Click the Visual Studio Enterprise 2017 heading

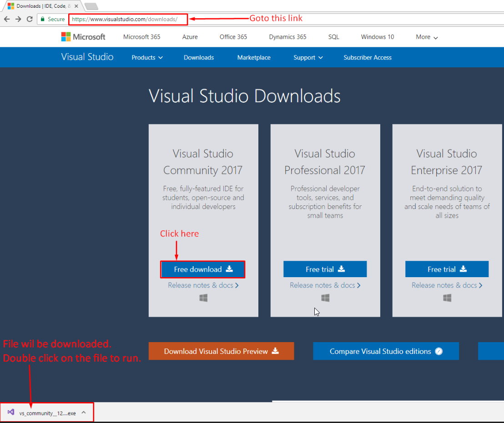click(447, 162)
